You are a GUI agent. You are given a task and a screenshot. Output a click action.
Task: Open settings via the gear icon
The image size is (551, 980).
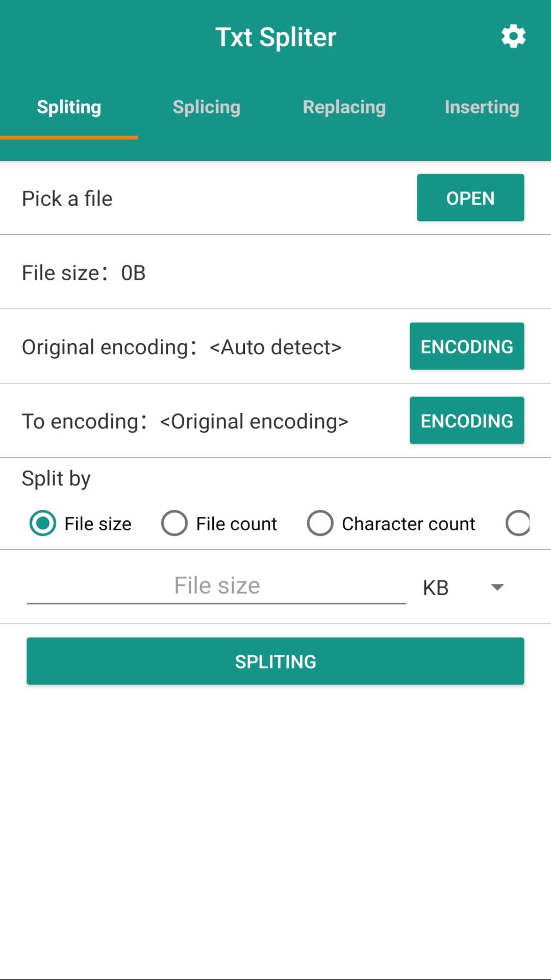pos(513,37)
